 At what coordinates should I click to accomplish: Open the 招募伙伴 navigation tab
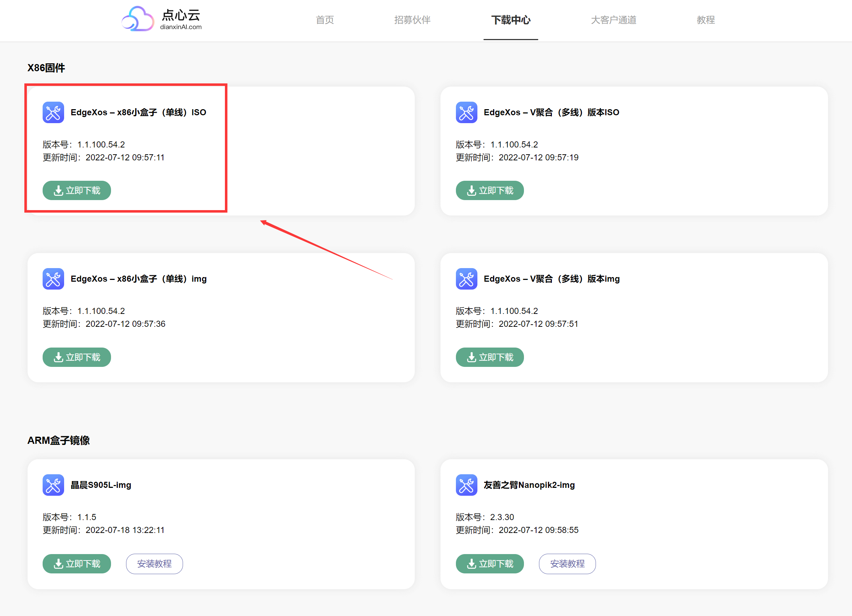point(412,20)
